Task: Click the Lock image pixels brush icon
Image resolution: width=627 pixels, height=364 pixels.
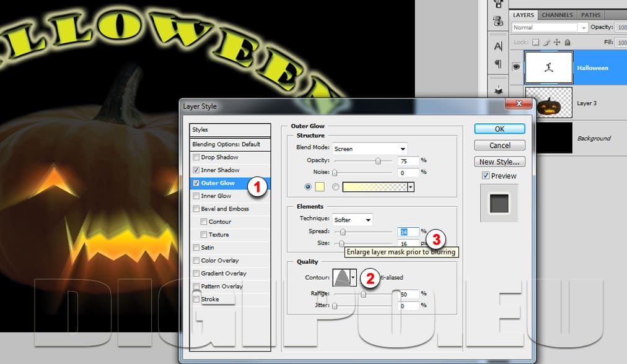Action: click(547, 42)
